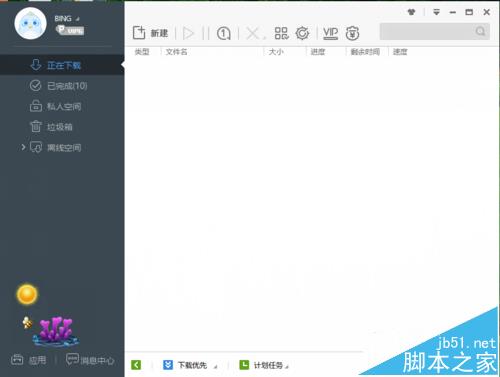500x377 pixels.
Task: Open the VIP icon in toolbar
Action: pyautogui.click(x=330, y=33)
